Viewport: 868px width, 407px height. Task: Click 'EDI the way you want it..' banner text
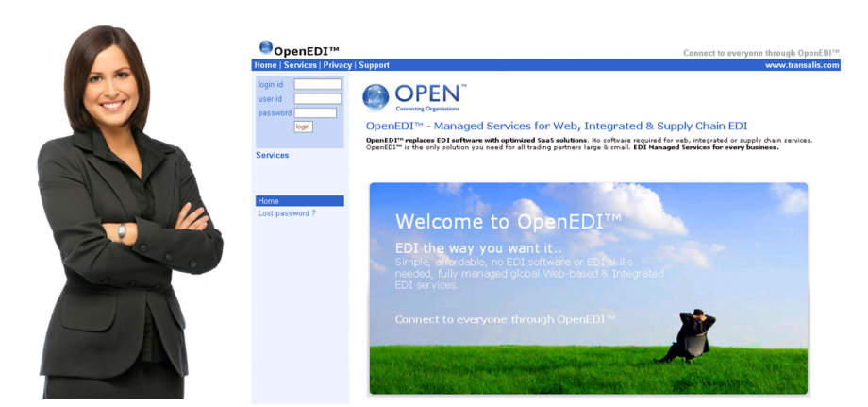(x=479, y=248)
